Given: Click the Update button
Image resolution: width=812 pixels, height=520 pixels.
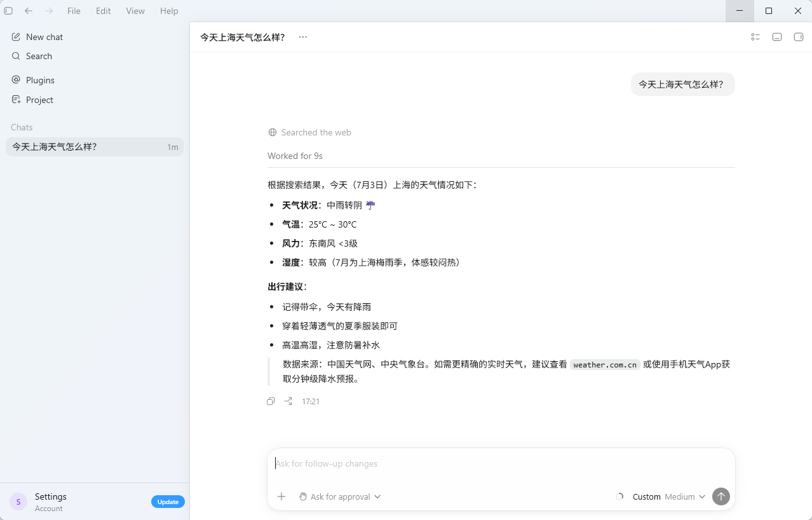Looking at the screenshot, I should pyautogui.click(x=168, y=502).
